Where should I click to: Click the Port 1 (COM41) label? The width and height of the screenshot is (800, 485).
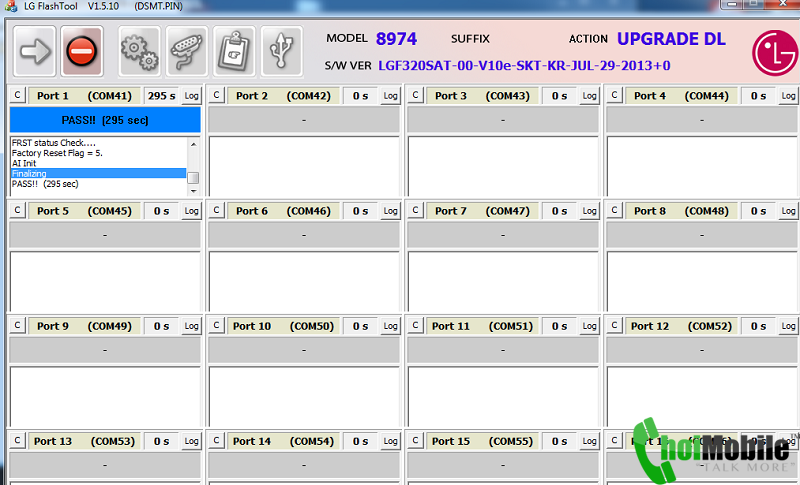pyautogui.click(x=84, y=96)
